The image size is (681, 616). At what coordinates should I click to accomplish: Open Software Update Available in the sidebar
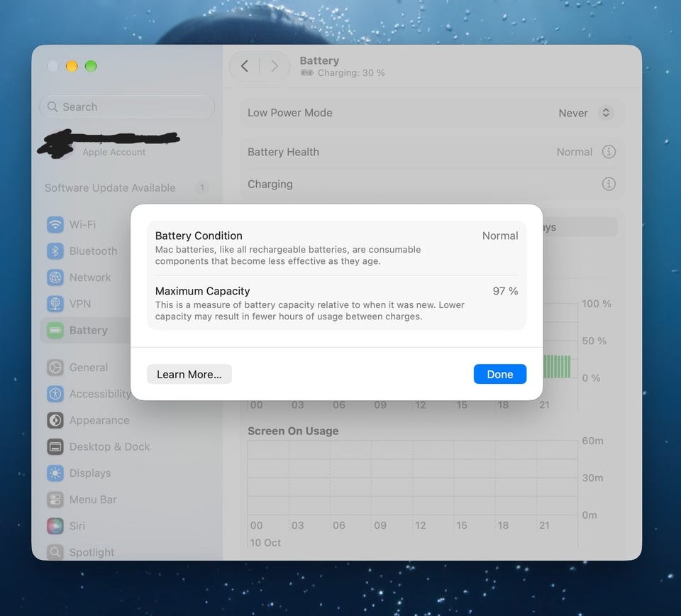[x=126, y=187]
